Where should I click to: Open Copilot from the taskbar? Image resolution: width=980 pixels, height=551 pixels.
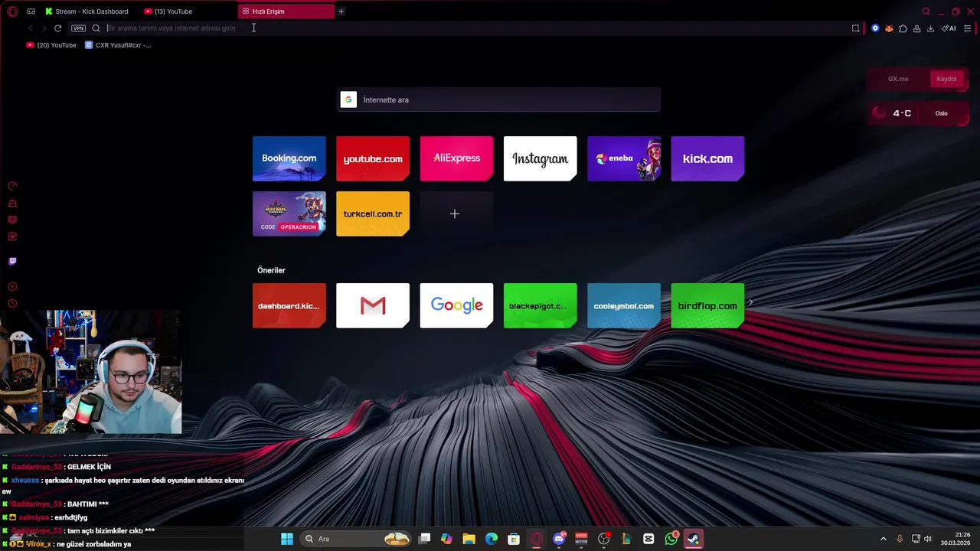tap(446, 539)
